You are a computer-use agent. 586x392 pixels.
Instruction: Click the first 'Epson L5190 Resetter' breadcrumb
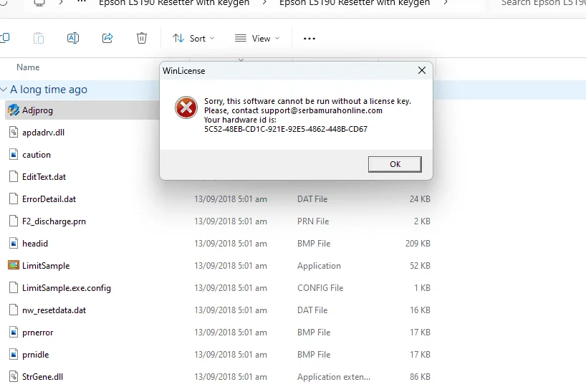pos(174,3)
